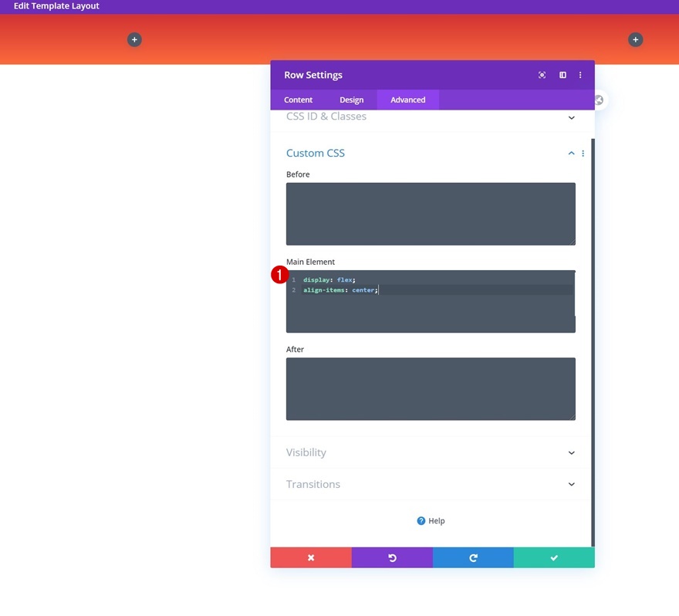Expand the CSS ID & Classes section
679x616 pixels.
pyautogui.click(x=431, y=117)
